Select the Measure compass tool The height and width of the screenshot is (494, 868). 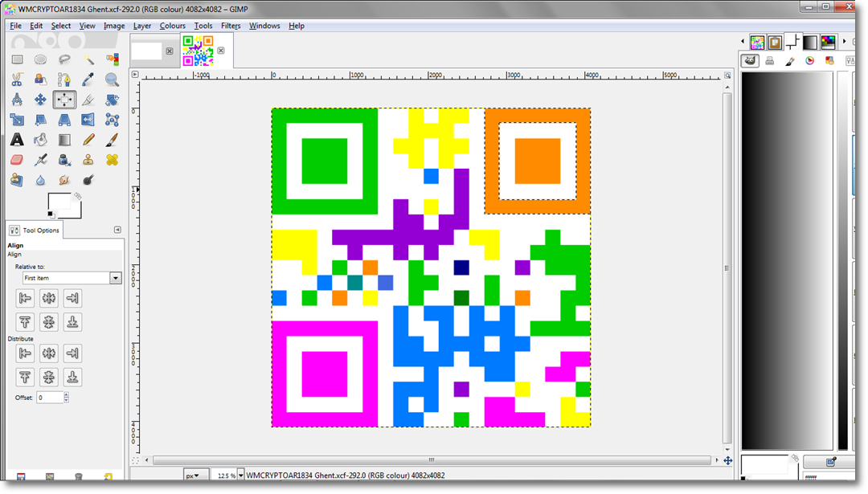click(x=17, y=100)
